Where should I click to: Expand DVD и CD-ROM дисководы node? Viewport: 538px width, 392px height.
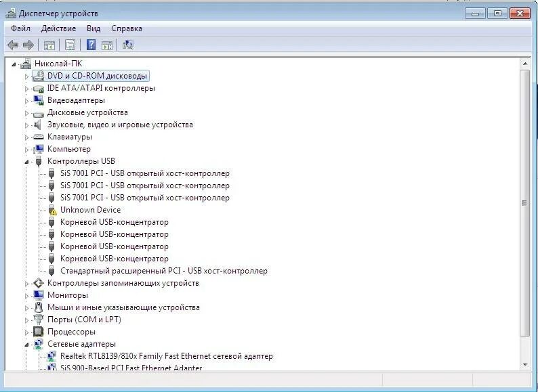point(26,77)
